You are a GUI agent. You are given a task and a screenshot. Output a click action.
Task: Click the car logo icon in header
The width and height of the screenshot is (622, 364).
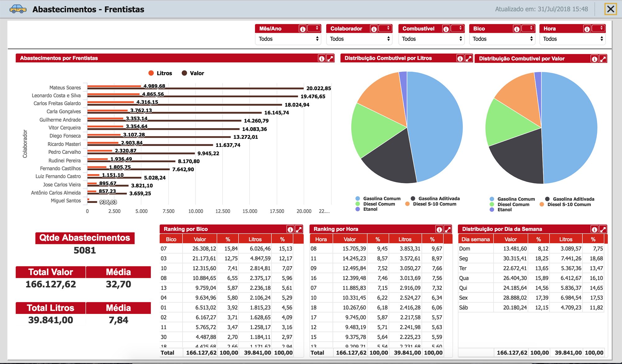(18, 9)
